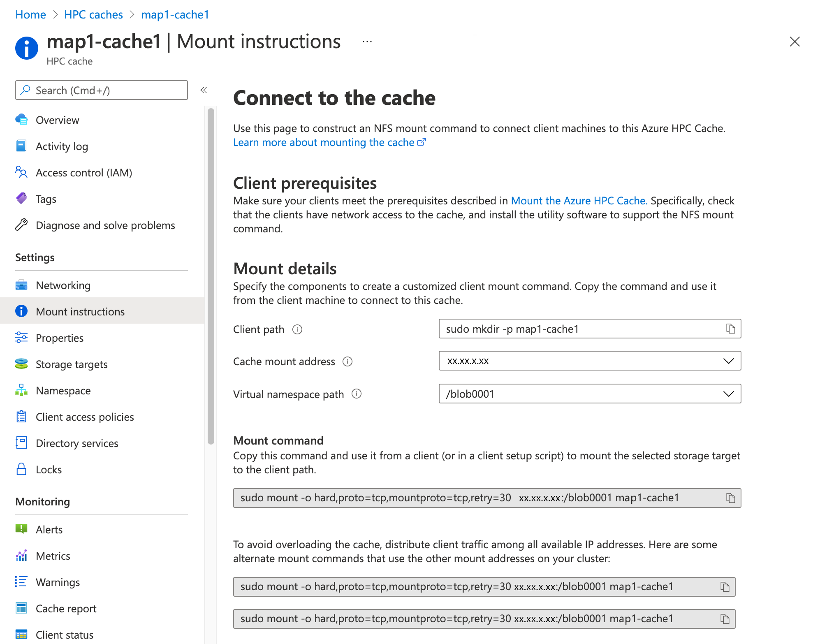The height and width of the screenshot is (644, 820).
Task: Toggle Tags section in sidebar
Action: [46, 199]
